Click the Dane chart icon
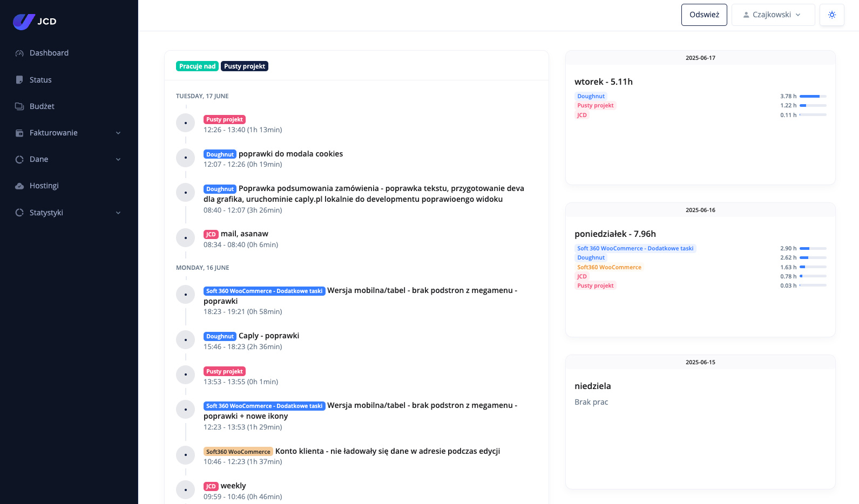The height and width of the screenshot is (504, 859). tap(19, 159)
